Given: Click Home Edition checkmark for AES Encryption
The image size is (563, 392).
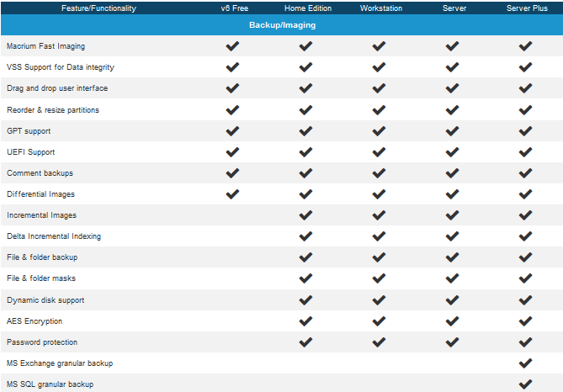Looking at the screenshot, I should pos(306,321).
